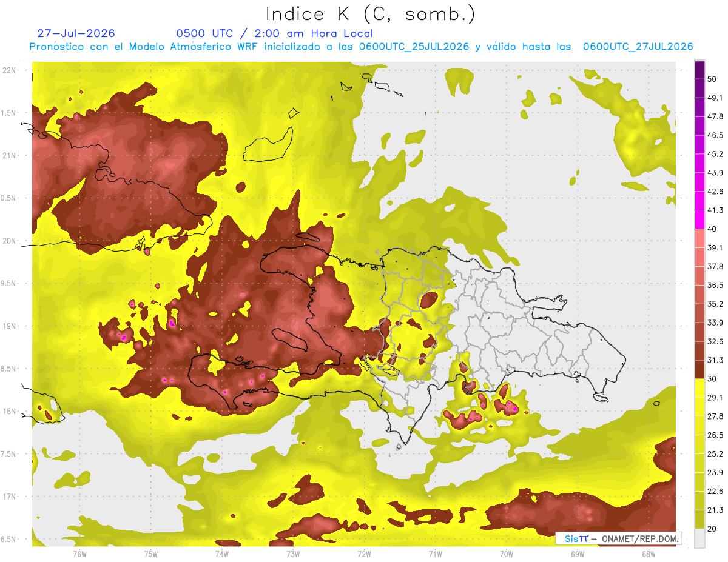This screenshot has width=728, height=562.
Task: Select the "41.3" colorbar value
Action: tap(715, 210)
